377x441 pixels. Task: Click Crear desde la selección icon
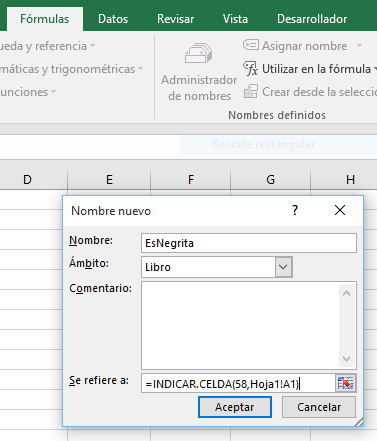pos(251,91)
